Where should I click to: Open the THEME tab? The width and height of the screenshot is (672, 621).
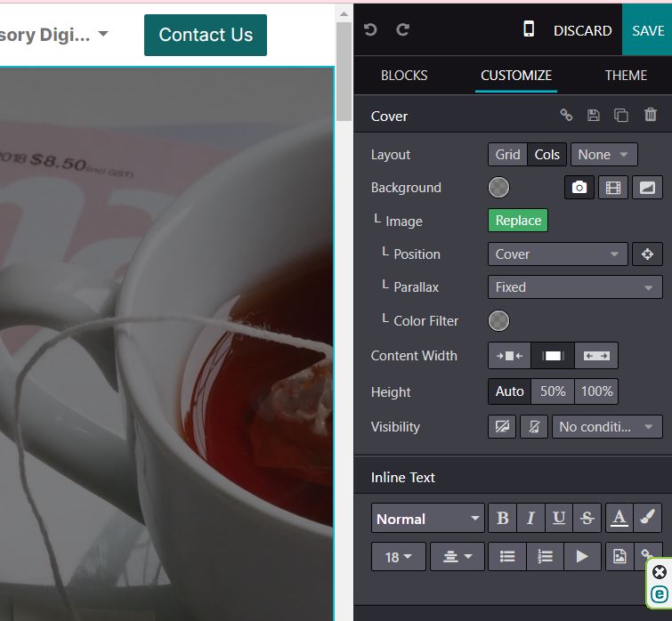pyautogui.click(x=626, y=76)
